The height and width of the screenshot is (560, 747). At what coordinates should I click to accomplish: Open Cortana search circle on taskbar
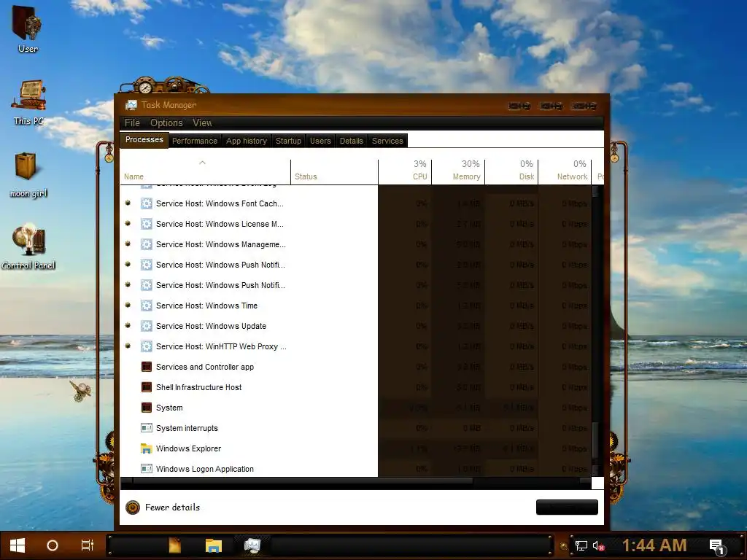pos(53,545)
